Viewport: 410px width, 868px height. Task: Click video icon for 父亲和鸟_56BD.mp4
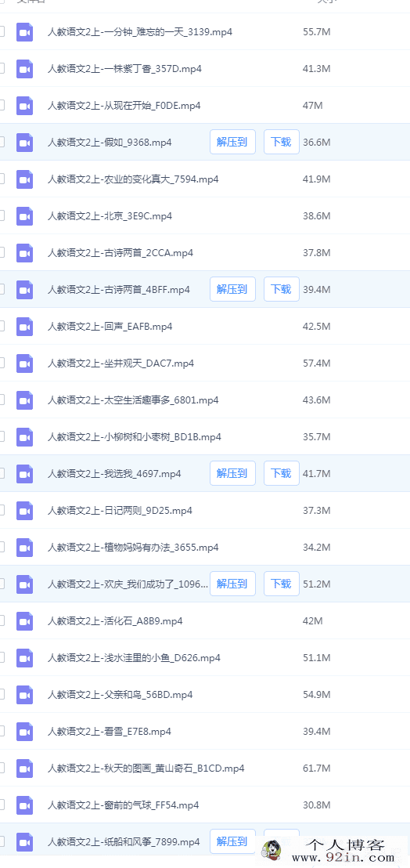[x=25, y=695]
